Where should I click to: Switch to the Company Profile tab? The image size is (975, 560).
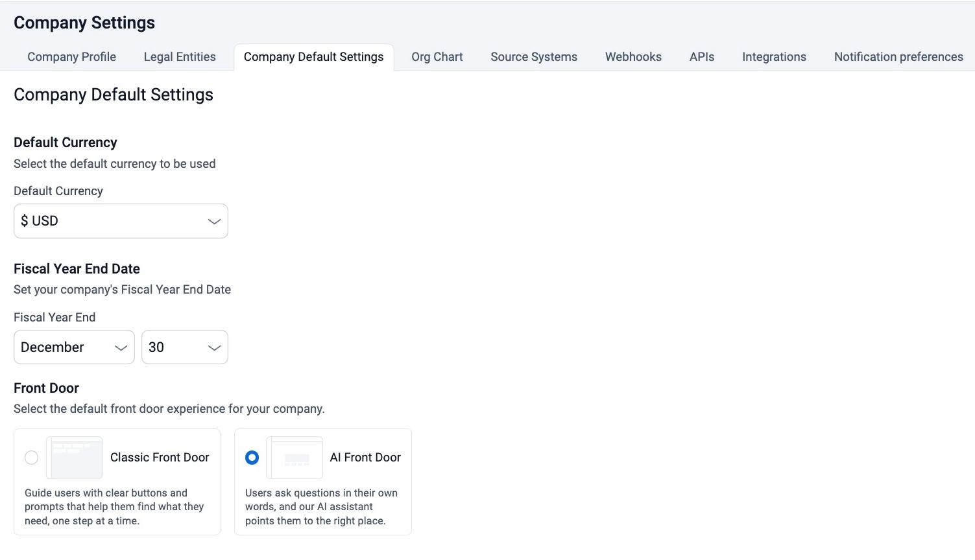coord(71,57)
